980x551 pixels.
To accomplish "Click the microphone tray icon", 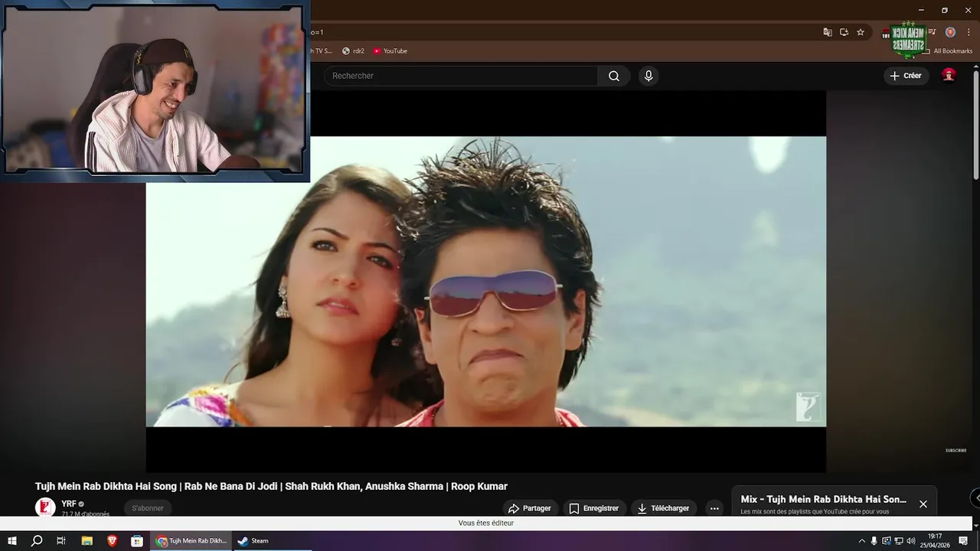I will (x=874, y=541).
